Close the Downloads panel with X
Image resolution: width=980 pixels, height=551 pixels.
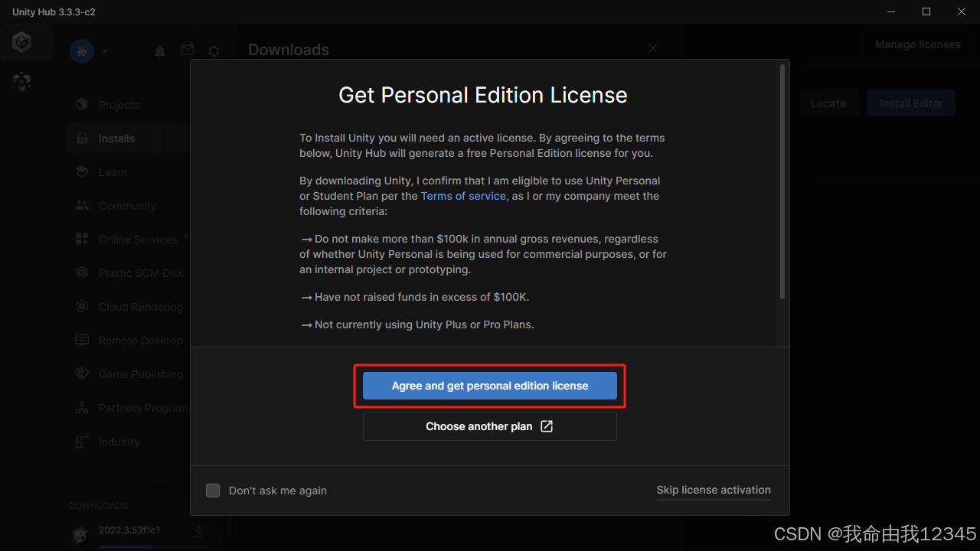pos(653,48)
